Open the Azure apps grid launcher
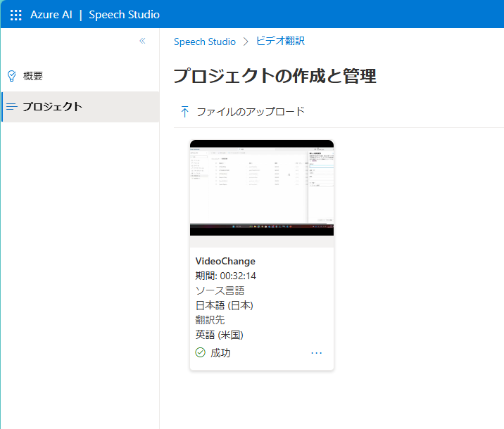The height and width of the screenshot is (429, 504). pyautogui.click(x=15, y=15)
